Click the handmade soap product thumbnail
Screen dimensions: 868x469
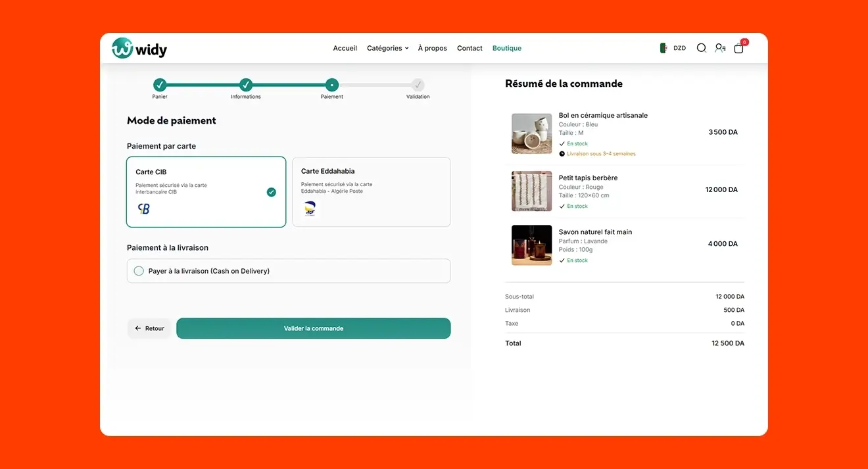point(532,245)
